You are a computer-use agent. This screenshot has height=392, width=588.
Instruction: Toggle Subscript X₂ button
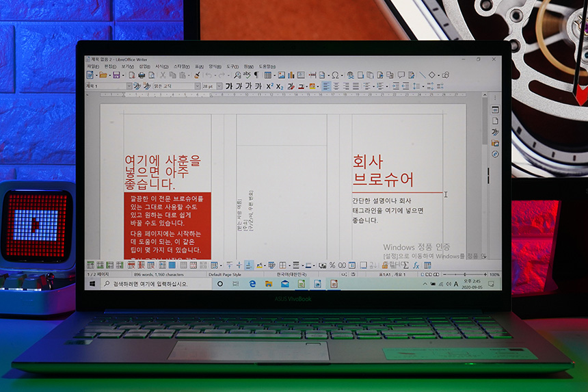click(x=280, y=87)
